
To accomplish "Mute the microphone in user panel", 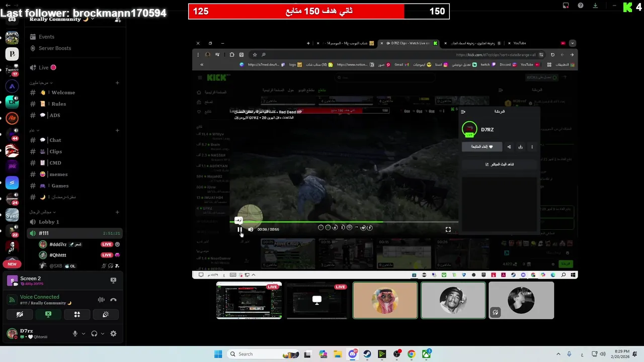I will [x=75, y=333].
